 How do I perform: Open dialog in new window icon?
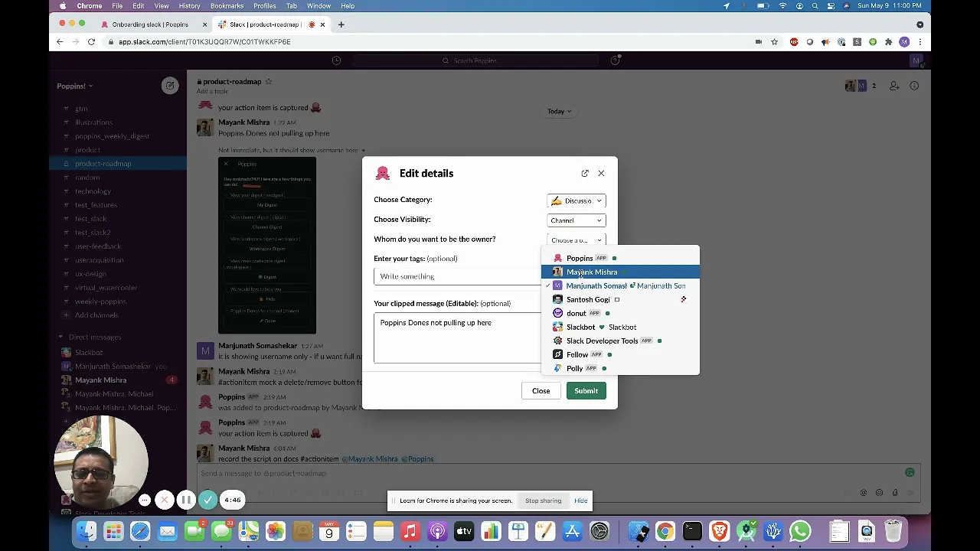585,174
